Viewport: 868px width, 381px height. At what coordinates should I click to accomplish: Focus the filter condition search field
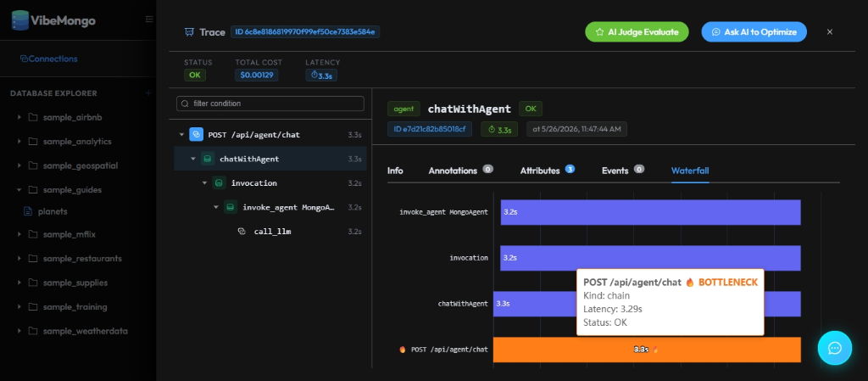270,104
